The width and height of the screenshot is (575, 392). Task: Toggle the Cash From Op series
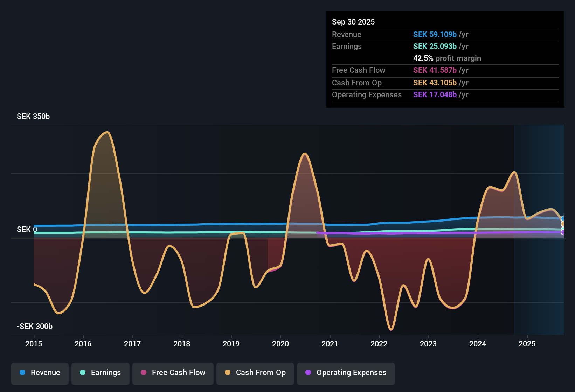pos(255,373)
